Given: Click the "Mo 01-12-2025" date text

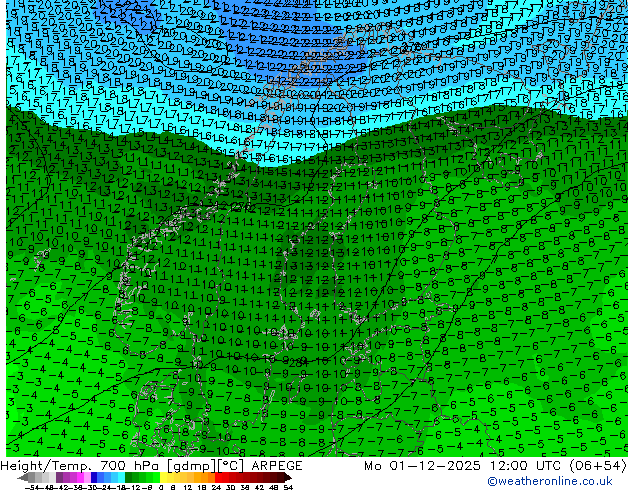Looking at the screenshot, I should (423, 466).
